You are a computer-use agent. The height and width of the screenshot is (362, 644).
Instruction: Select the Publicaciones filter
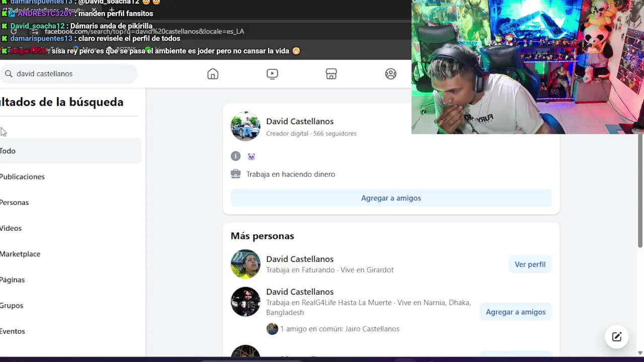(70, 176)
